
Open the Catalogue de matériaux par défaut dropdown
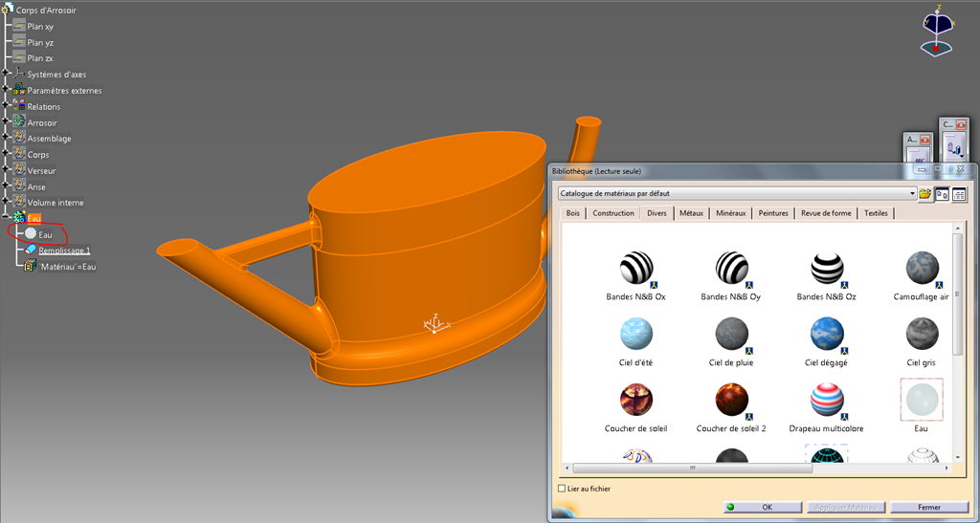click(x=913, y=194)
